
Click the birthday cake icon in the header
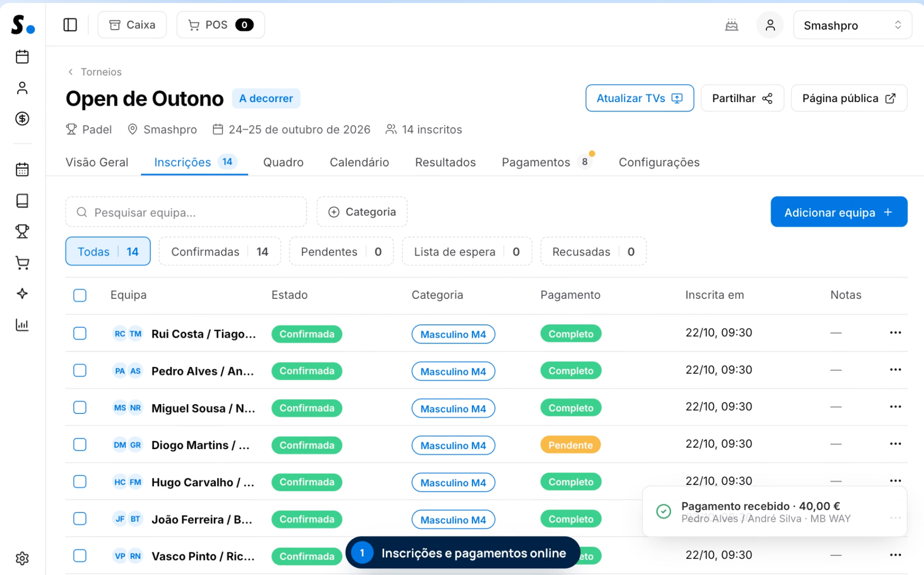click(x=731, y=25)
